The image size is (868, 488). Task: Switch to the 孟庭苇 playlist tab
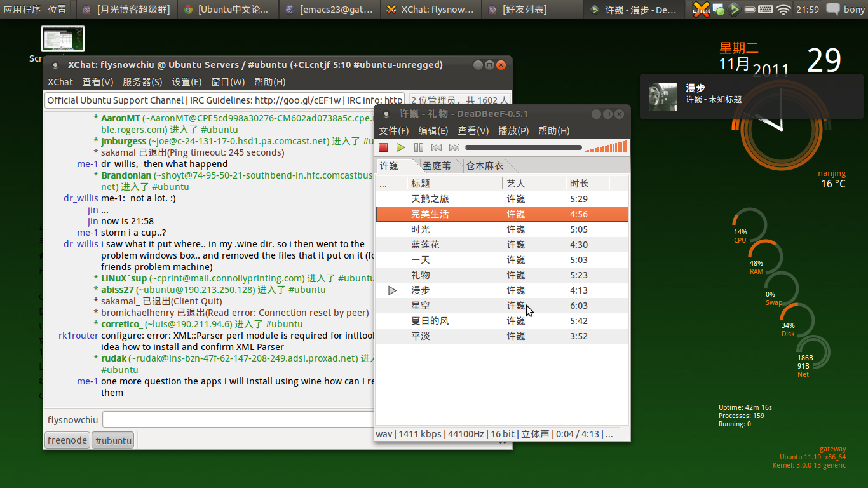pos(437,166)
